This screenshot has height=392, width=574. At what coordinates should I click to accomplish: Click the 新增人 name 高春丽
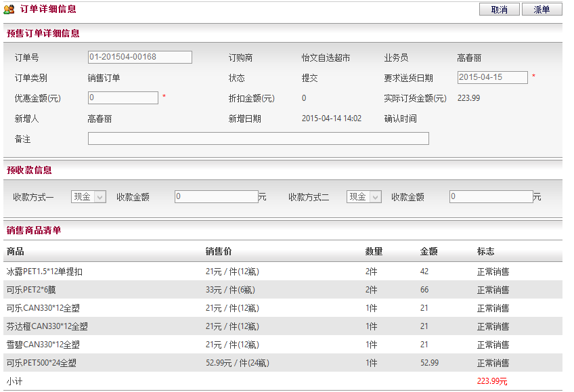pyautogui.click(x=100, y=118)
